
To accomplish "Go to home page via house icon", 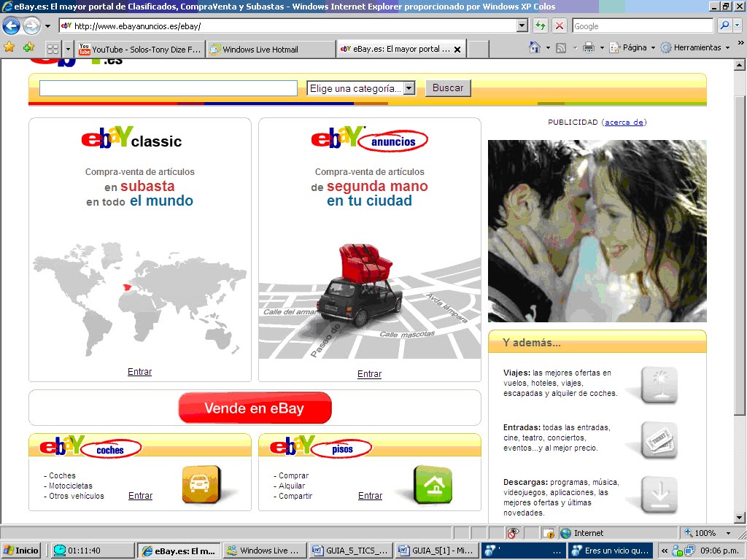I will [x=535, y=47].
